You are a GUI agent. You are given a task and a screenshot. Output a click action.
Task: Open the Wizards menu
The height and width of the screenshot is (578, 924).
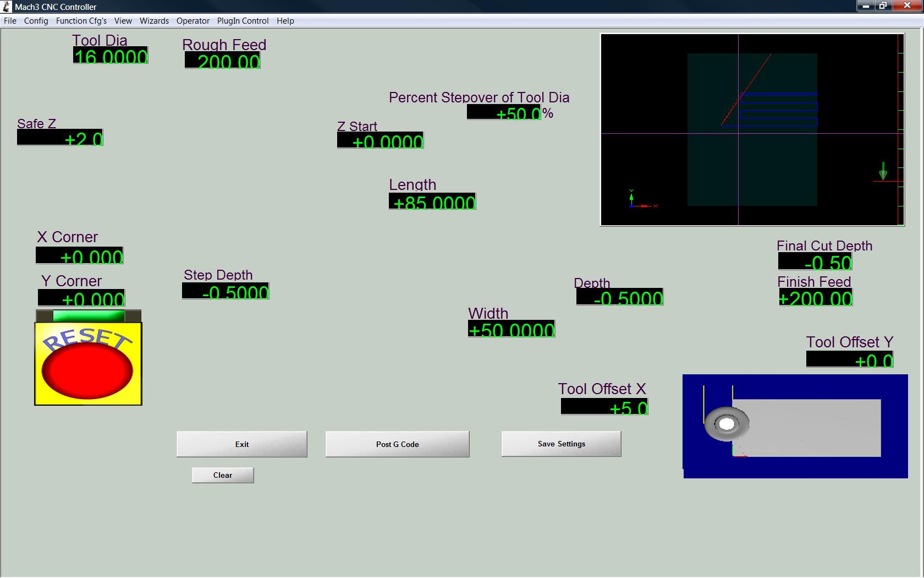click(154, 21)
